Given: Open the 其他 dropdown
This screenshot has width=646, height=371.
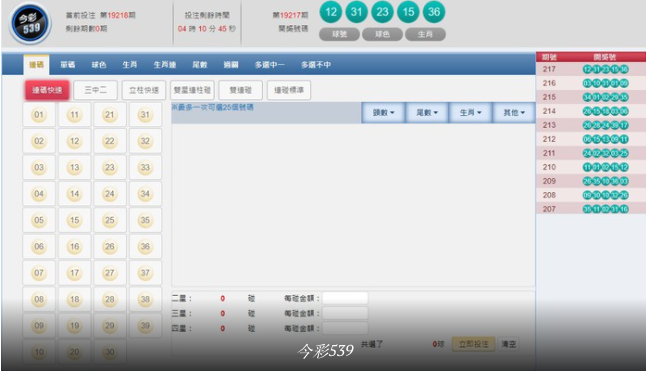Looking at the screenshot, I should pyautogui.click(x=514, y=112).
